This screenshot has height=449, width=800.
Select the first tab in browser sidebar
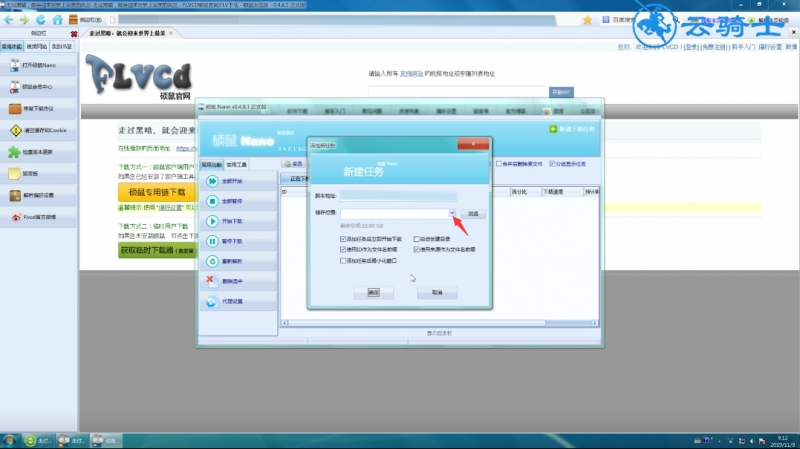tap(12, 46)
